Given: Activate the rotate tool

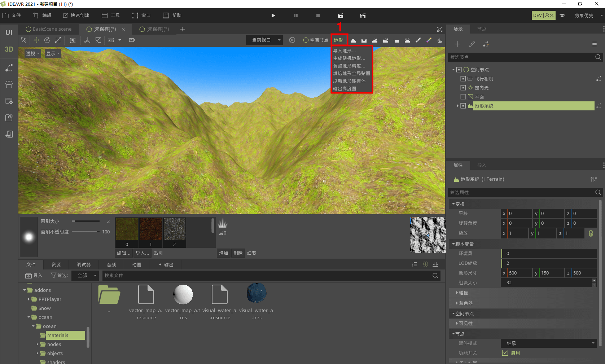Looking at the screenshot, I should click(47, 40).
